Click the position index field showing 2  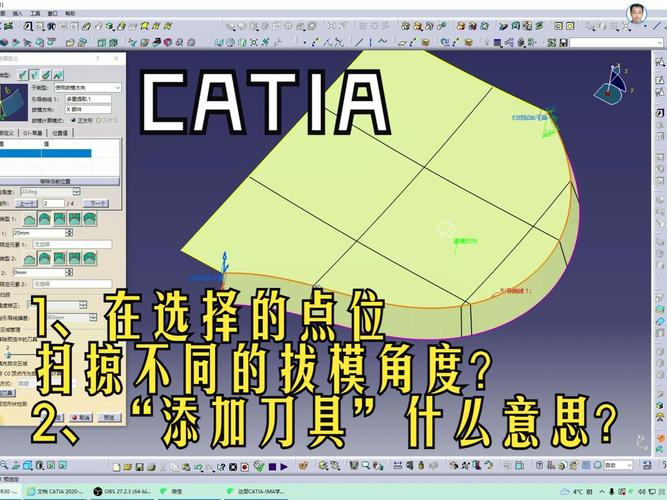tap(53, 204)
